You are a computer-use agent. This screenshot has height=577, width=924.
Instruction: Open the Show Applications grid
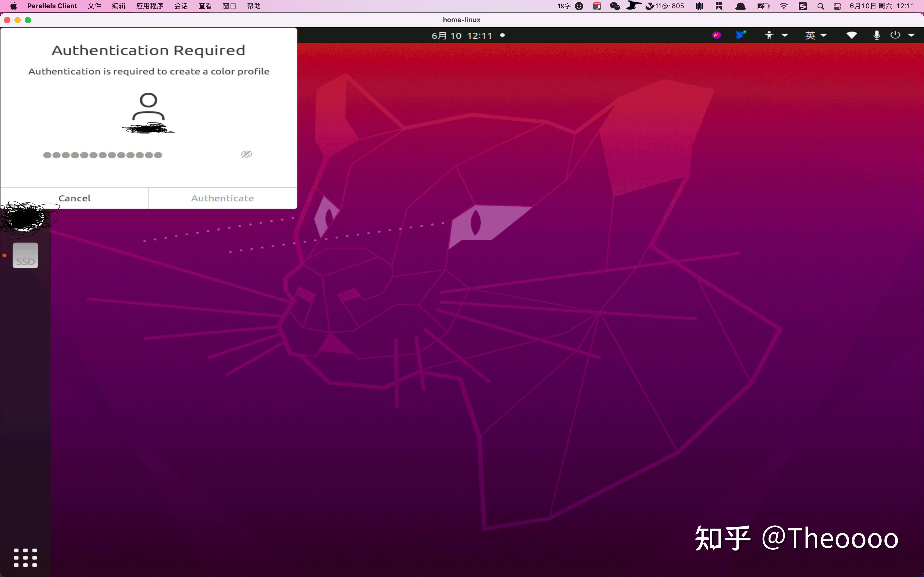point(25,557)
